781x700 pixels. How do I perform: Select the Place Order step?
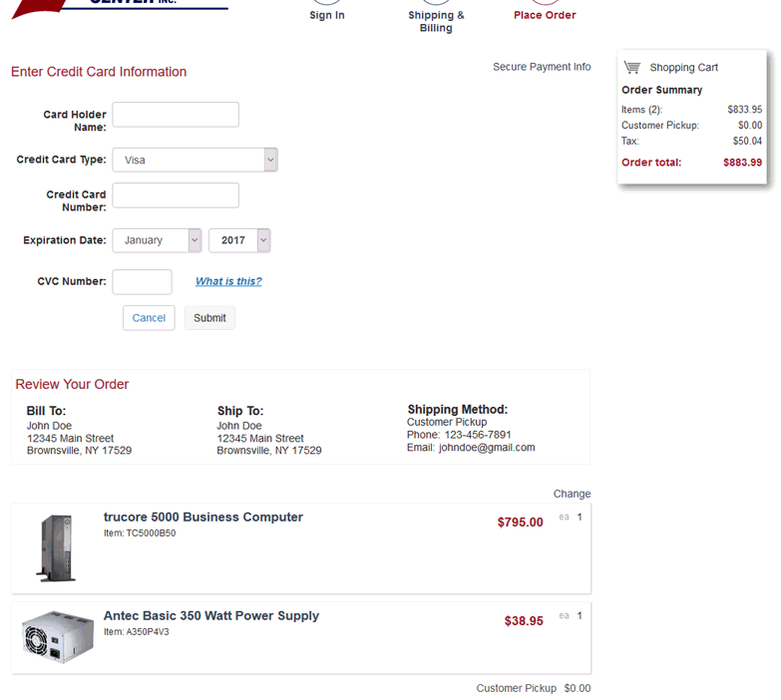tap(545, 15)
